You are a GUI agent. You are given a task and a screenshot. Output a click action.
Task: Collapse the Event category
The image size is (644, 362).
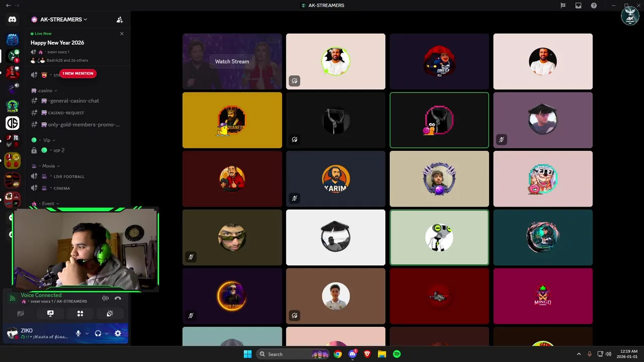click(x=46, y=204)
